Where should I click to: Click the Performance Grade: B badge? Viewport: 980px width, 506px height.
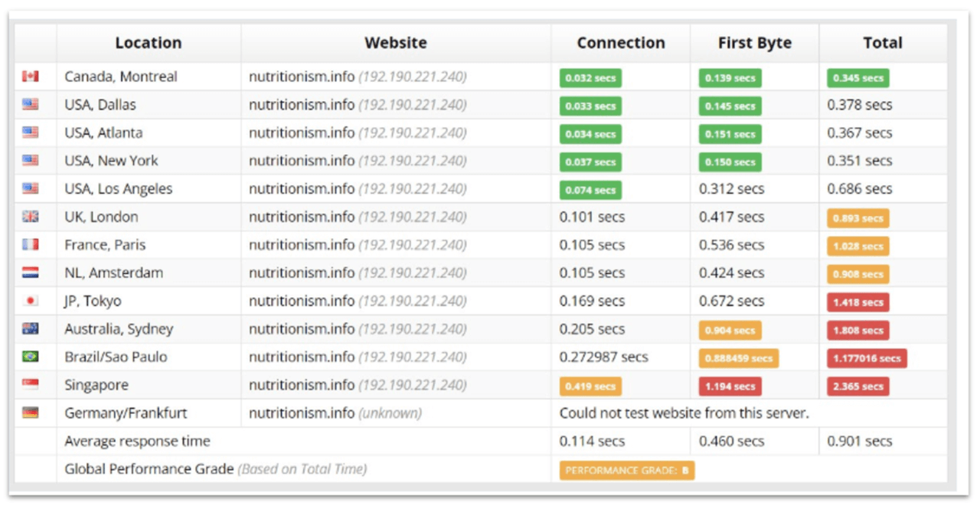pyautogui.click(x=627, y=470)
